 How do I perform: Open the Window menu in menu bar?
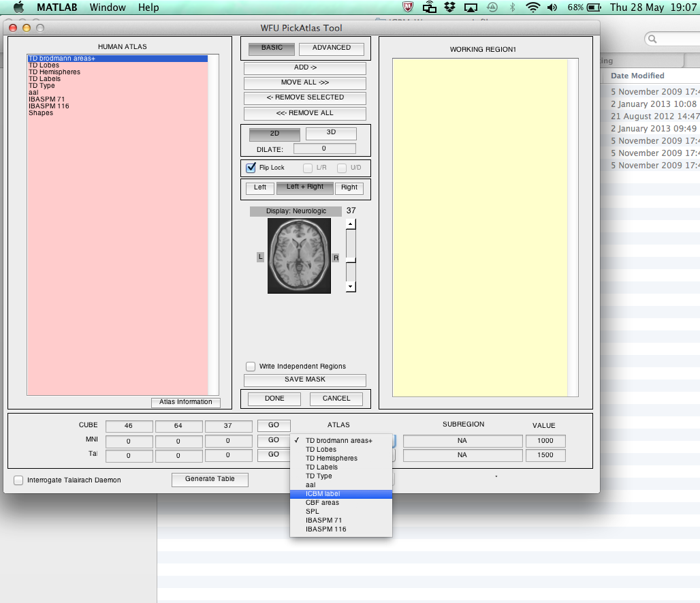tap(108, 7)
